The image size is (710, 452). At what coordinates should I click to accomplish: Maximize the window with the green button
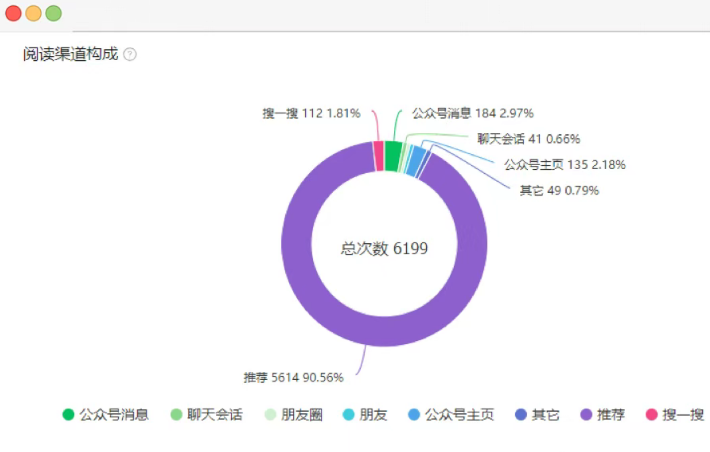coord(53,13)
